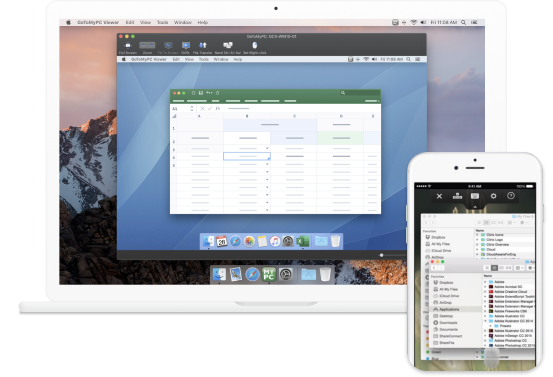Open the GoToMyPC icon in laptop dock

pos(269,274)
